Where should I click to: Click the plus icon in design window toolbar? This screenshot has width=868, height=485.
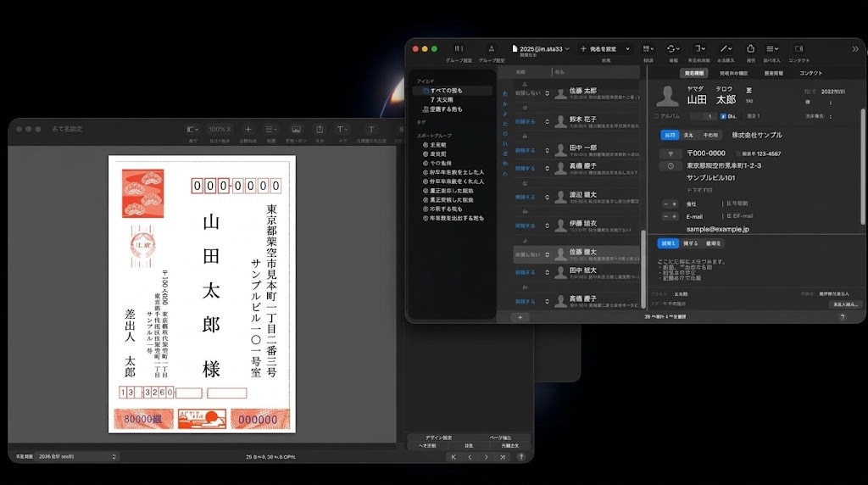(x=248, y=129)
